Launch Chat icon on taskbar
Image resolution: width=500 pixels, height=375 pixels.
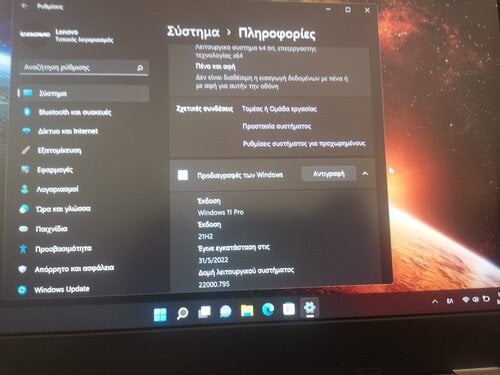(226, 311)
